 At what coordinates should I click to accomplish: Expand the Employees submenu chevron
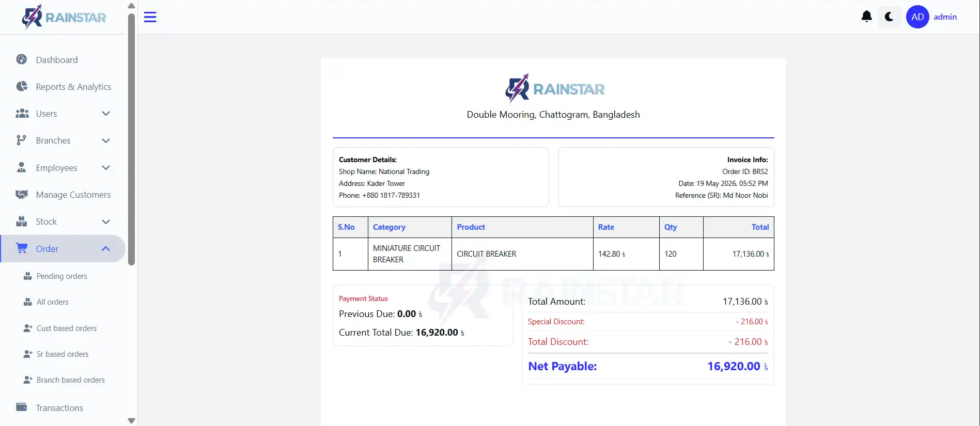point(106,168)
